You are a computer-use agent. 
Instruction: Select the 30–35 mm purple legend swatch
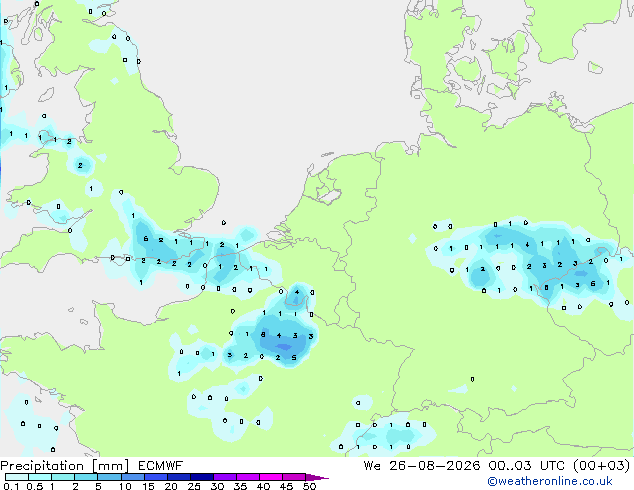224,477
